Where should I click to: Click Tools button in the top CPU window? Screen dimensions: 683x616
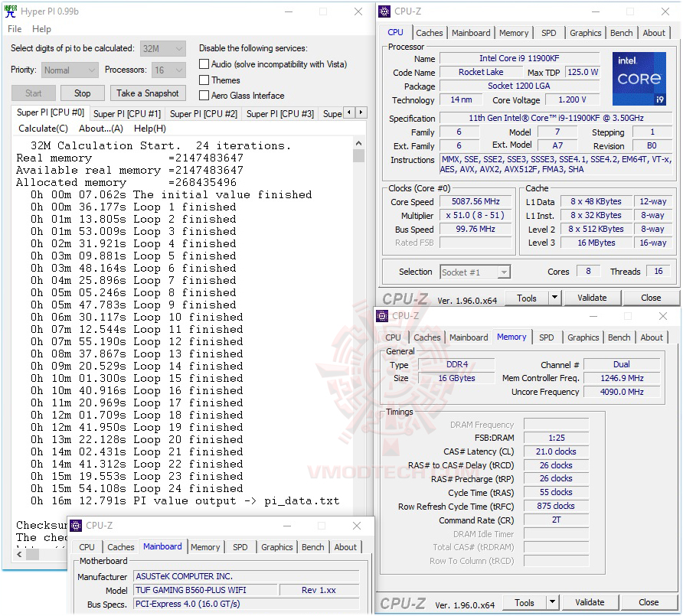[527, 298]
